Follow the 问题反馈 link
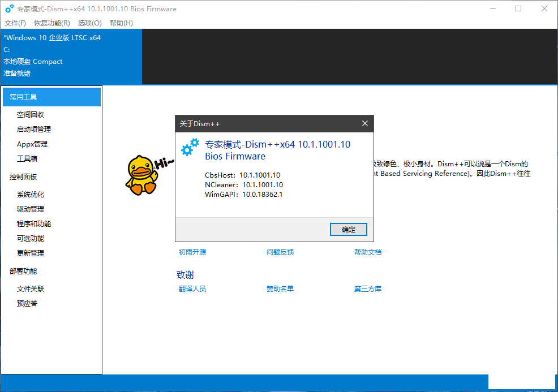Screen dimensions: 558x392 [280, 252]
